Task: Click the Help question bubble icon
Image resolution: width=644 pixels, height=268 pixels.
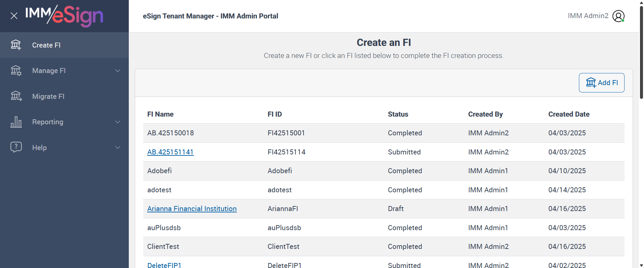Action: coord(16,147)
